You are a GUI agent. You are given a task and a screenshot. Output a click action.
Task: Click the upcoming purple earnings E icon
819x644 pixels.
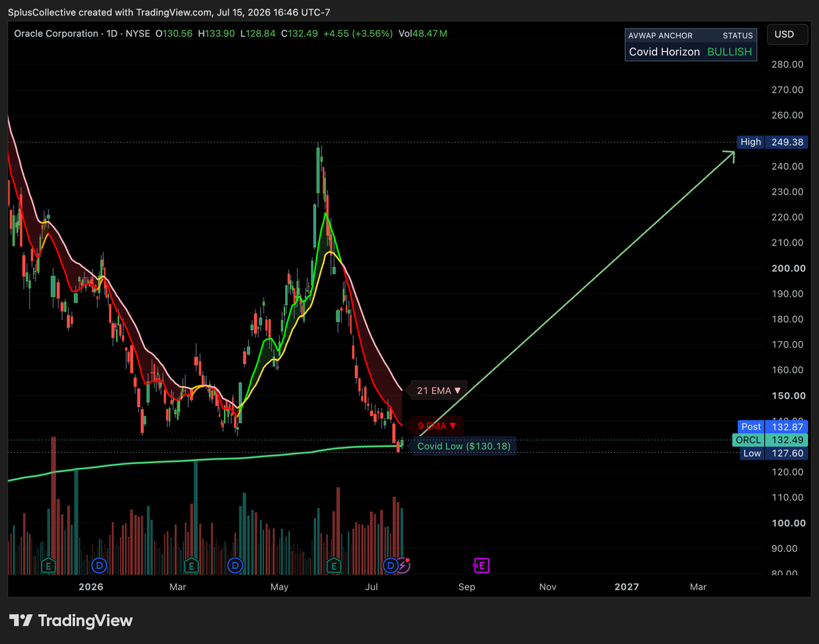click(482, 565)
